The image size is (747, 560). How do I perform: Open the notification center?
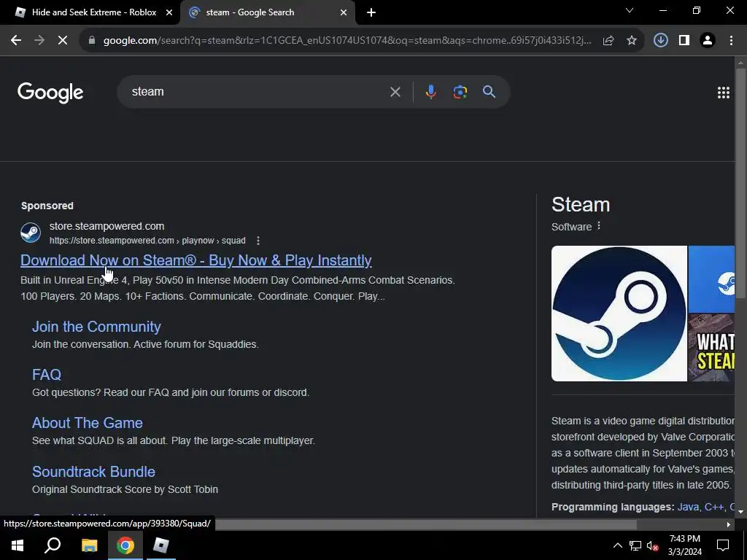point(723,545)
